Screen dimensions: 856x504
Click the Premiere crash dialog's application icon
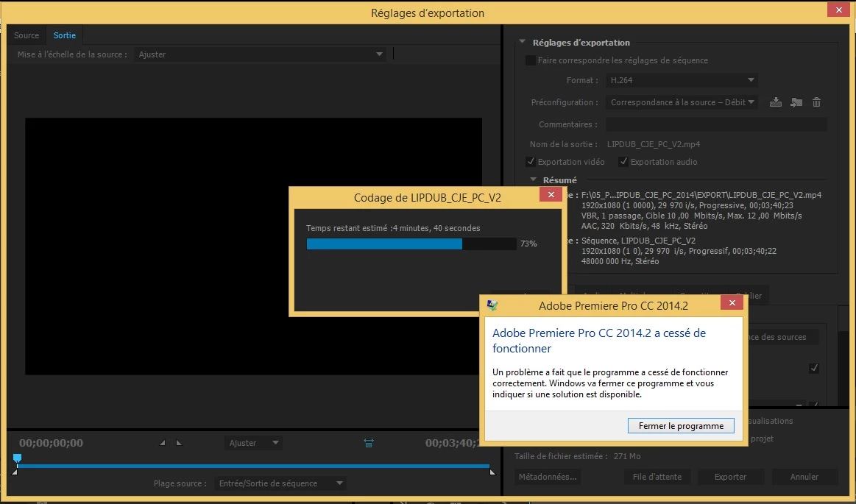tap(492, 305)
